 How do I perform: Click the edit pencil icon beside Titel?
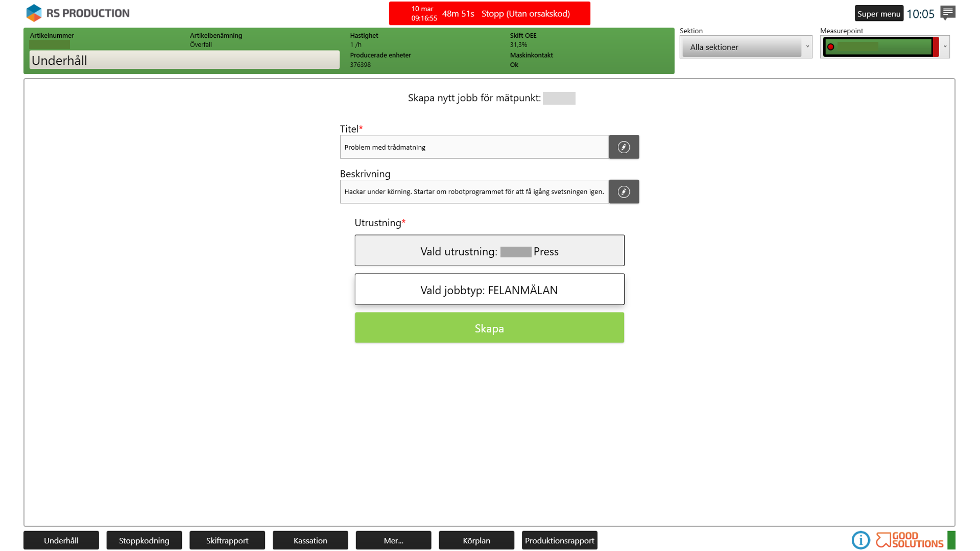(624, 147)
